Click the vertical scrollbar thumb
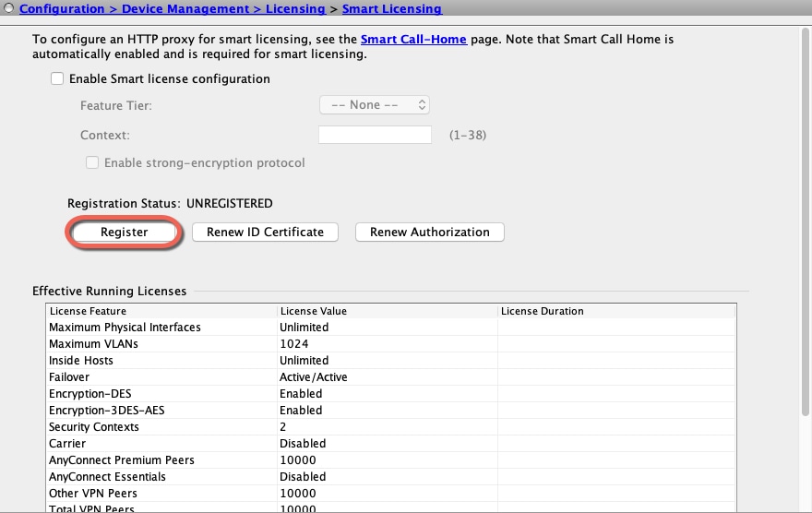 (x=806, y=221)
